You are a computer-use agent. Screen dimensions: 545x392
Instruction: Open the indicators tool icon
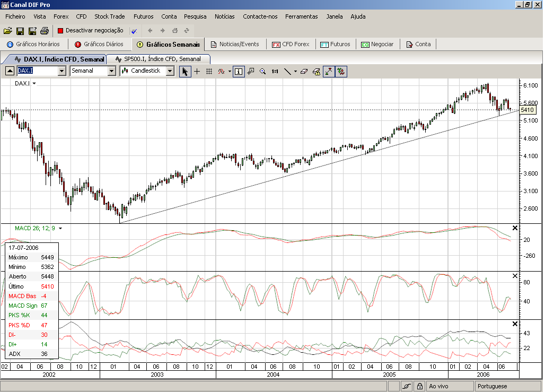click(x=221, y=71)
